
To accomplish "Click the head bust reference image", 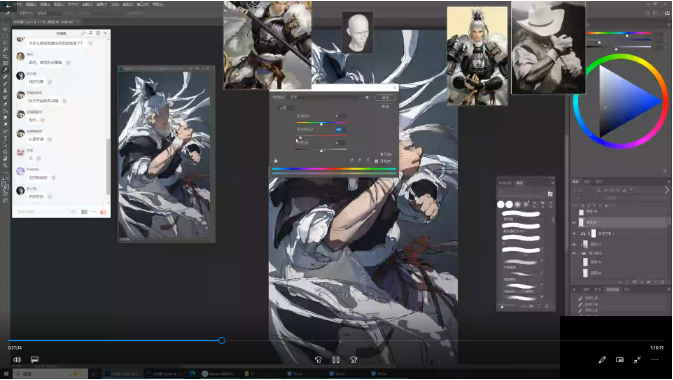I will click(357, 33).
